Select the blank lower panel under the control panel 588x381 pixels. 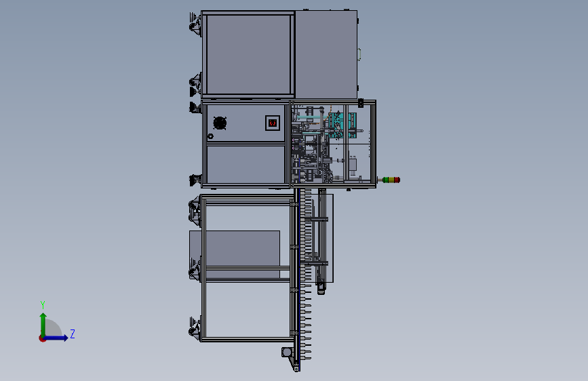(x=246, y=164)
